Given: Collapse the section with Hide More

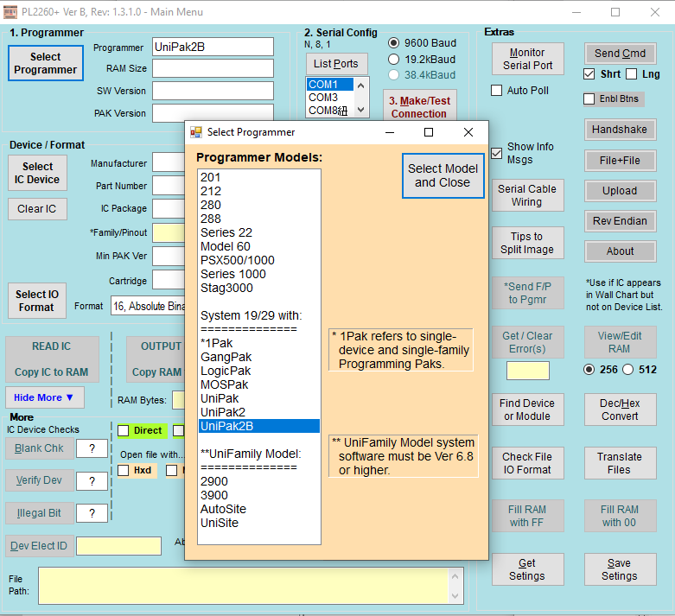Looking at the screenshot, I should pyautogui.click(x=45, y=397).
